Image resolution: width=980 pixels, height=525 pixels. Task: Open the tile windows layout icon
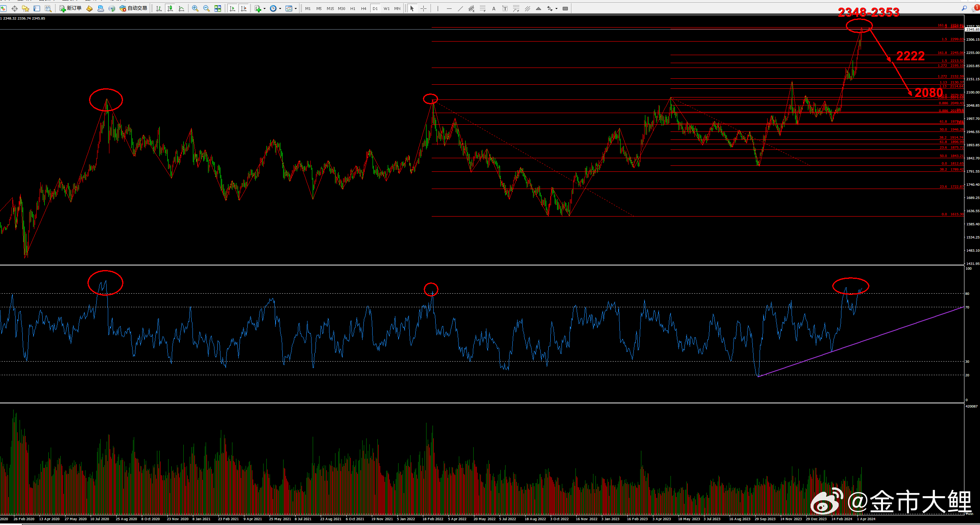coord(218,8)
